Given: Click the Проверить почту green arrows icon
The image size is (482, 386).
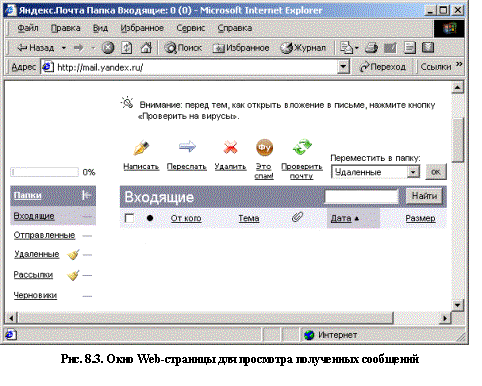Looking at the screenshot, I should (x=302, y=147).
